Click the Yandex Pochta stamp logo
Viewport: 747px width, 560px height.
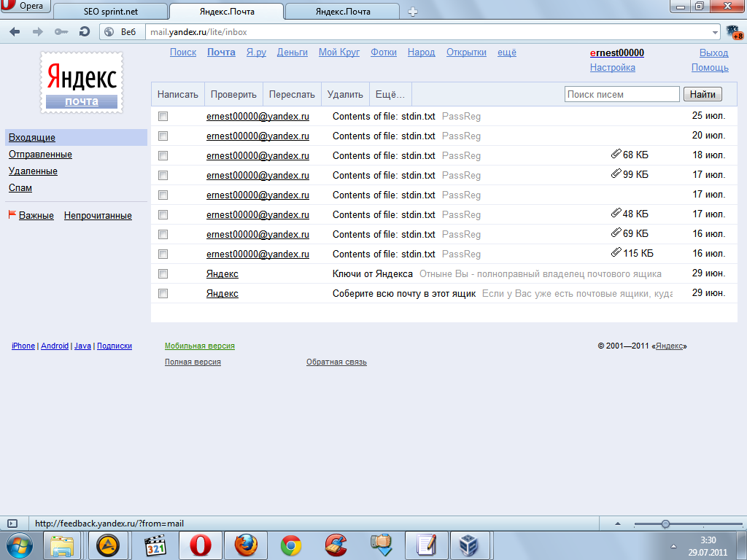(x=82, y=83)
